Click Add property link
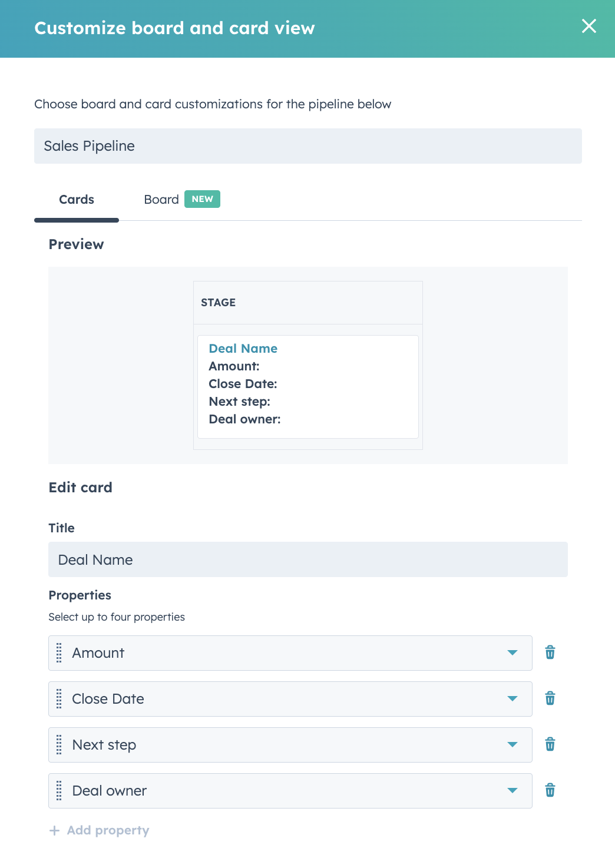 point(99,830)
